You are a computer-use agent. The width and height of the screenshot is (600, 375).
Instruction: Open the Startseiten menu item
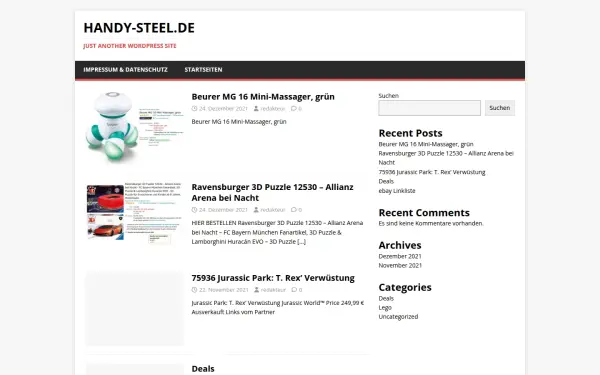click(x=203, y=70)
